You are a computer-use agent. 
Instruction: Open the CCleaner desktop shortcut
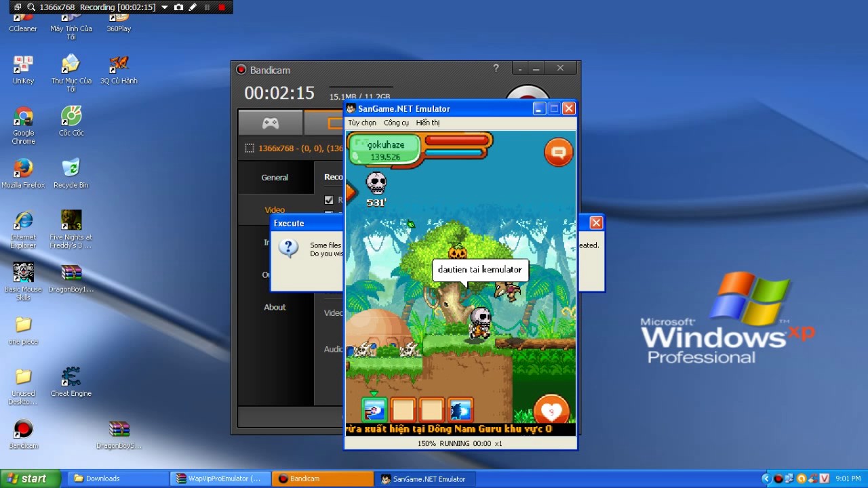click(x=23, y=23)
